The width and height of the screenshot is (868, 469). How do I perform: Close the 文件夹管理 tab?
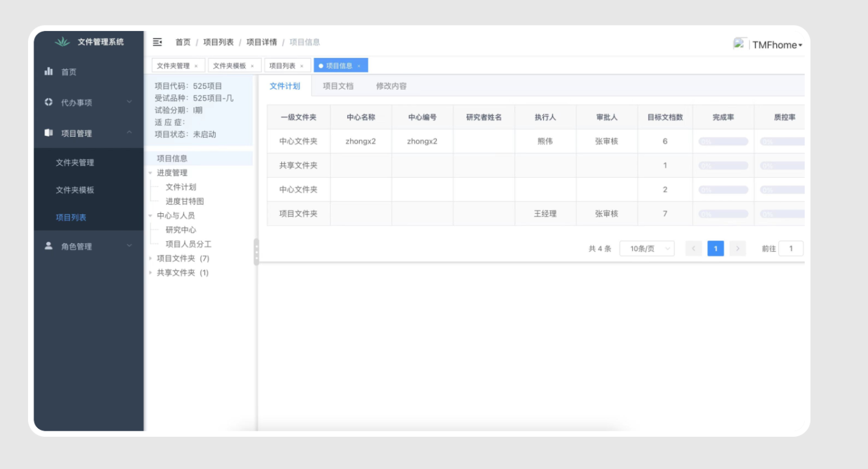[196, 66]
